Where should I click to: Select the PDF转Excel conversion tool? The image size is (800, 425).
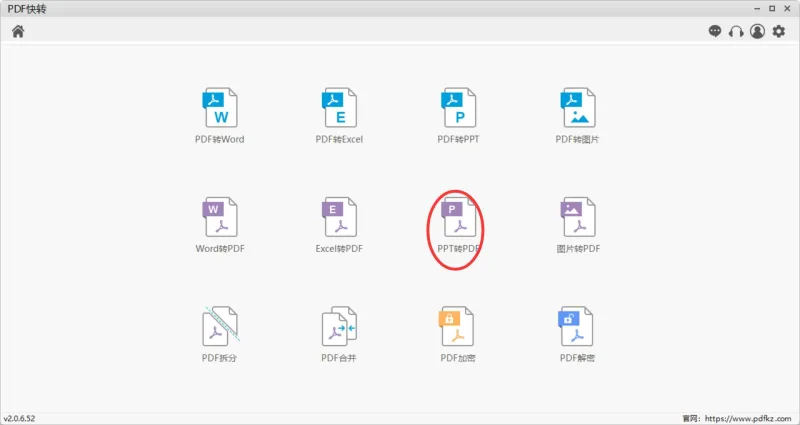click(x=339, y=108)
